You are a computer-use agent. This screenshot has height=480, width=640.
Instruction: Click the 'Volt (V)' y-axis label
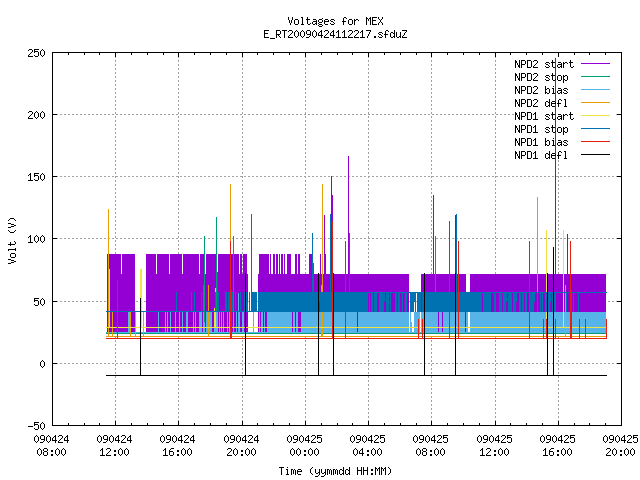coord(12,240)
